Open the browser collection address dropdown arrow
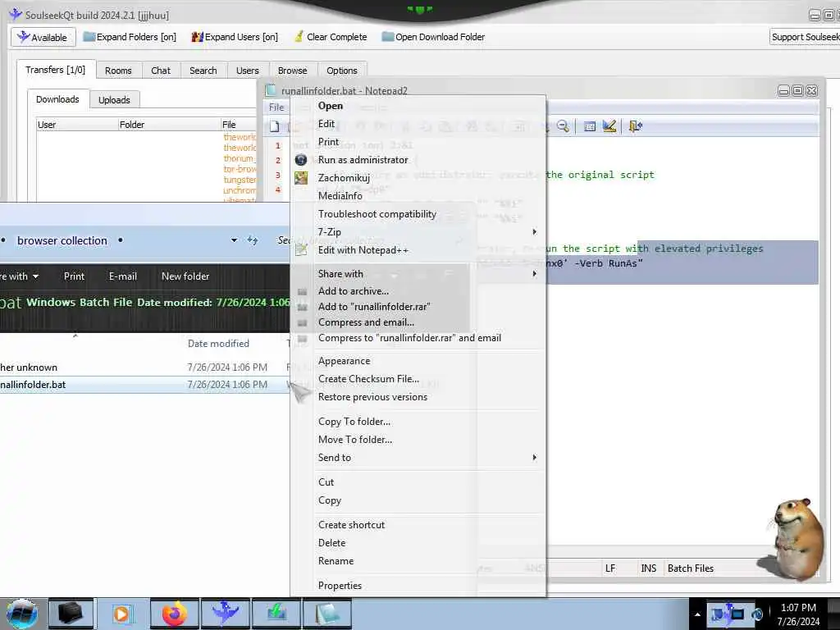Image resolution: width=840 pixels, height=630 pixels. click(x=234, y=240)
